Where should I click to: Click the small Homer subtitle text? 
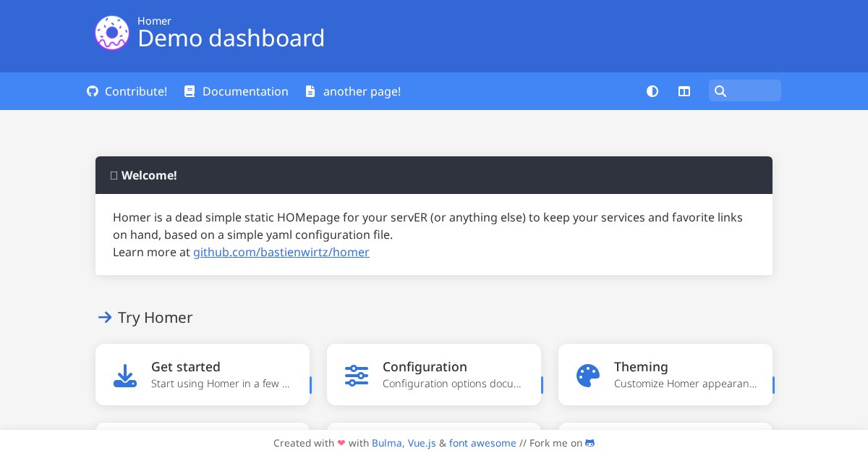pyautogui.click(x=154, y=21)
